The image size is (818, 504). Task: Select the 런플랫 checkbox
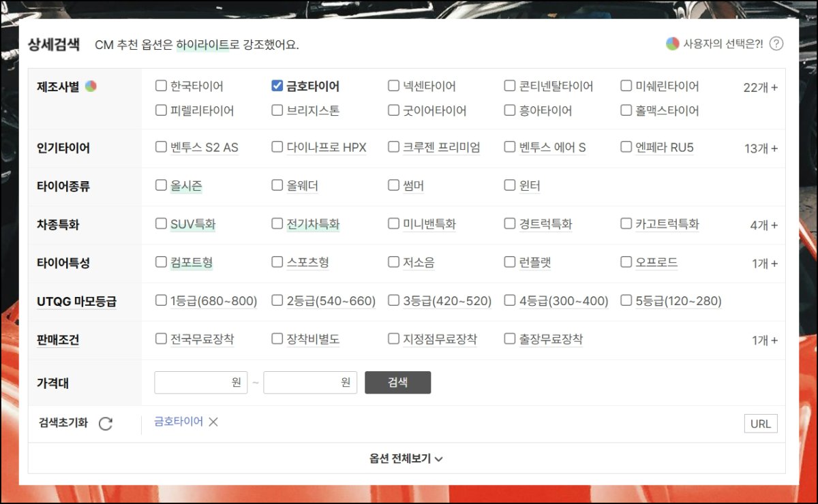point(510,262)
